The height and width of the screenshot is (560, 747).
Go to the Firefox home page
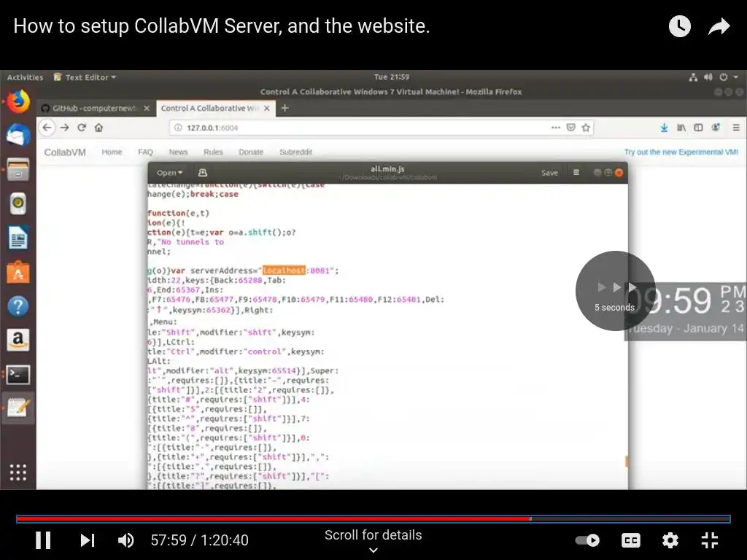tap(98, 128)
